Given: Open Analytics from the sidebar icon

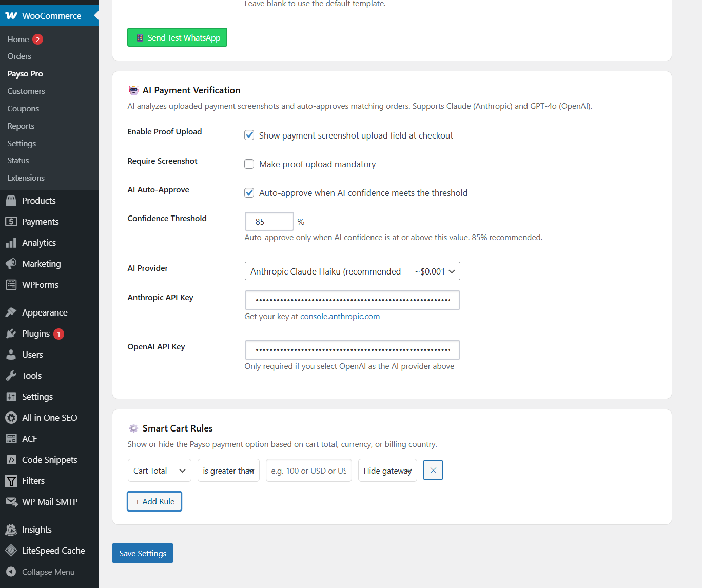Looking at the screenshot, I should [x=11, y=242].
